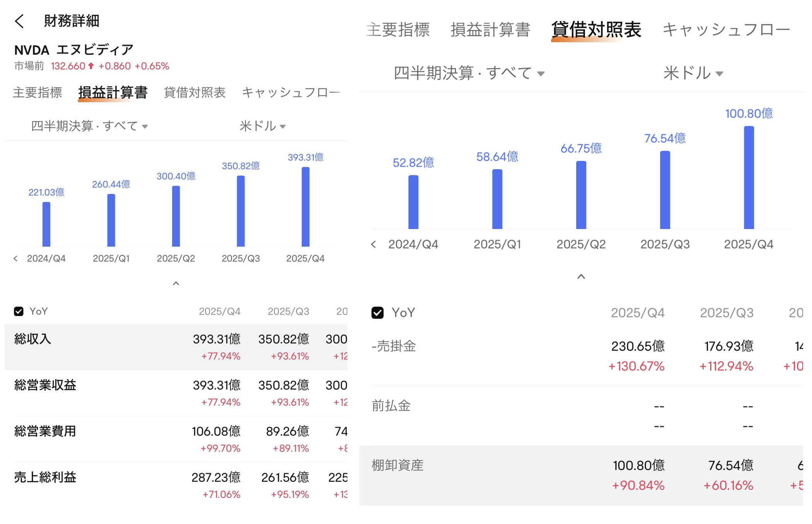Click 2025/Q1 axis label in income chart

pyautogui.click(x=111, y=258)
